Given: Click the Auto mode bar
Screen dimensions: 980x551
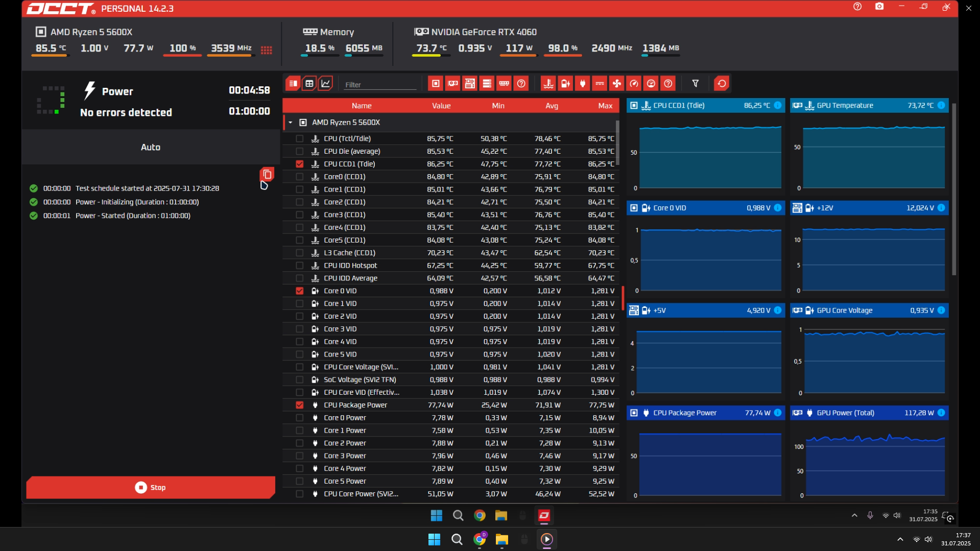Looking at the screenshot, I should [151, 147].
